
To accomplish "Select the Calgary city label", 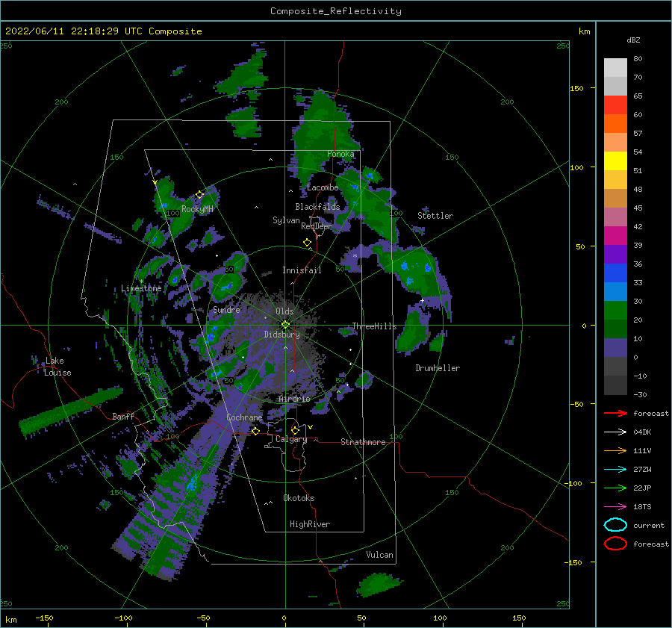I will [x=291, y=439].
